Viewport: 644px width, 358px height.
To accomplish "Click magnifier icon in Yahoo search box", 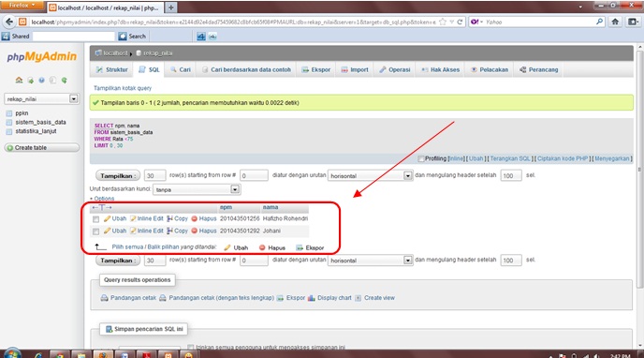I will pos(600,22).
